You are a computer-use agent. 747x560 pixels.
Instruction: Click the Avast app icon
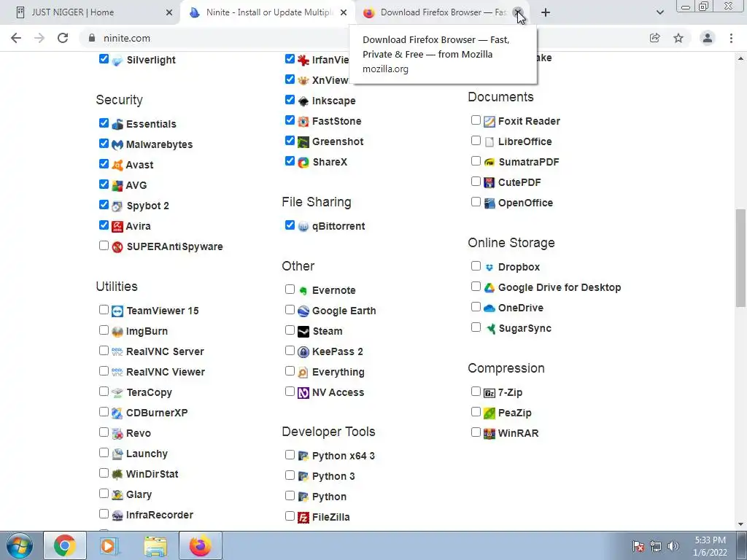click(117, 165)
